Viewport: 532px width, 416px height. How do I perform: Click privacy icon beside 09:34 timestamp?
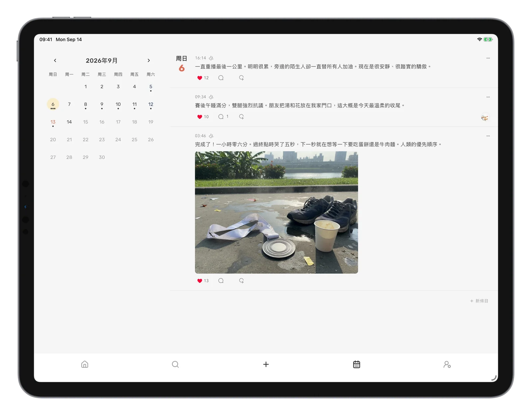(x=211, y=97)
